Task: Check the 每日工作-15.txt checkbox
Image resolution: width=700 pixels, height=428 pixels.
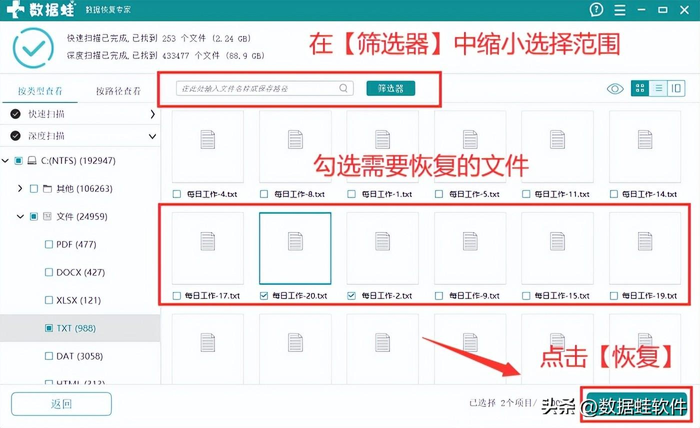Action: pyautogui.click(x=526, y=295)
